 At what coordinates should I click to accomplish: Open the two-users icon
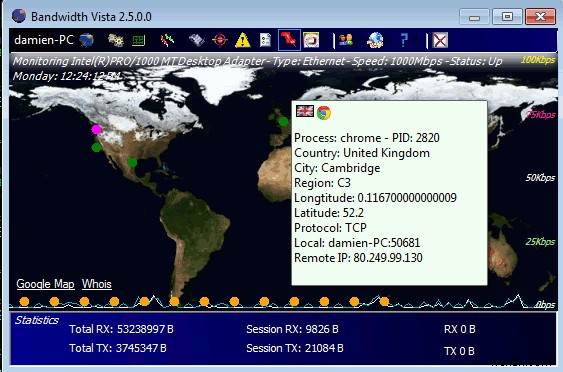coord(346,40)
